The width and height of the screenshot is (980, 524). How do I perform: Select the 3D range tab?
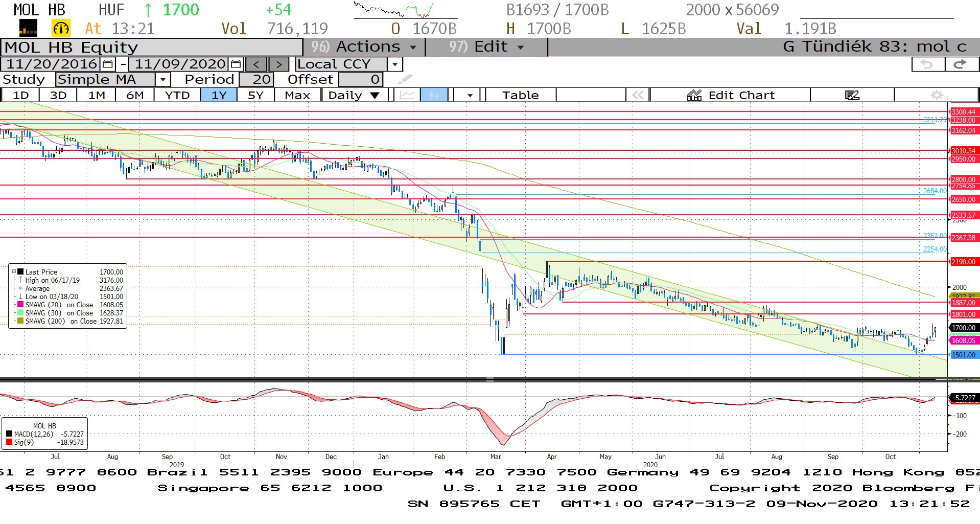click(x=58, y=95)
